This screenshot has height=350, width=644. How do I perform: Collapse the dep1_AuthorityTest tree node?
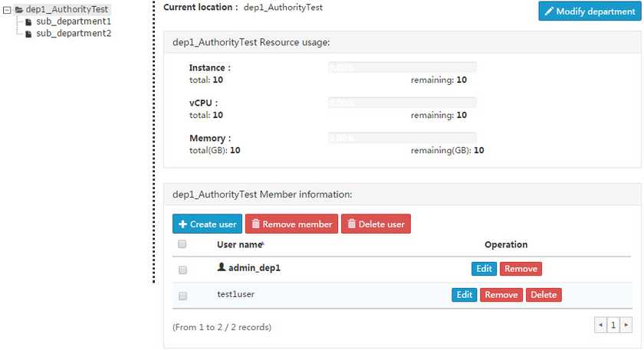(7, 9)
